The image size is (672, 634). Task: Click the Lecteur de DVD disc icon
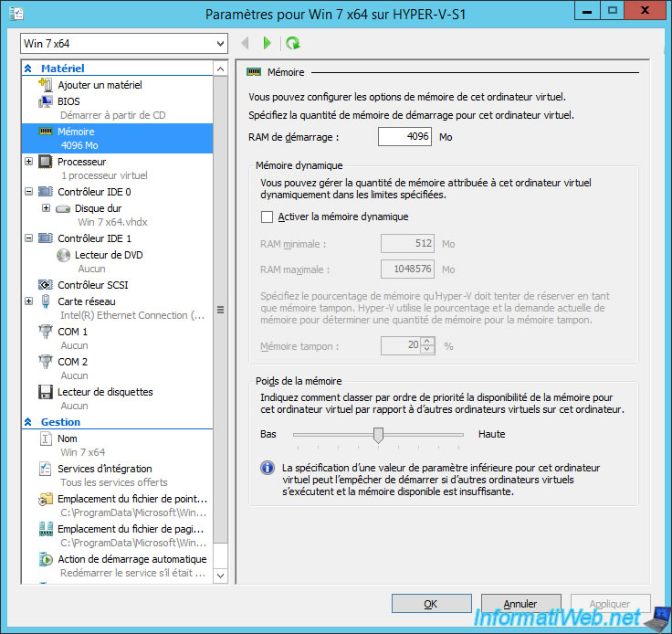tap(63, 255)
